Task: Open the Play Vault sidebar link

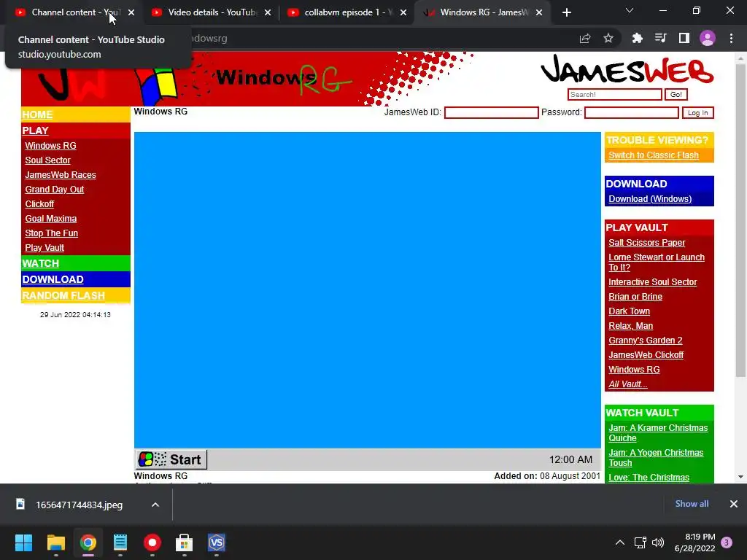Action: 44,248
